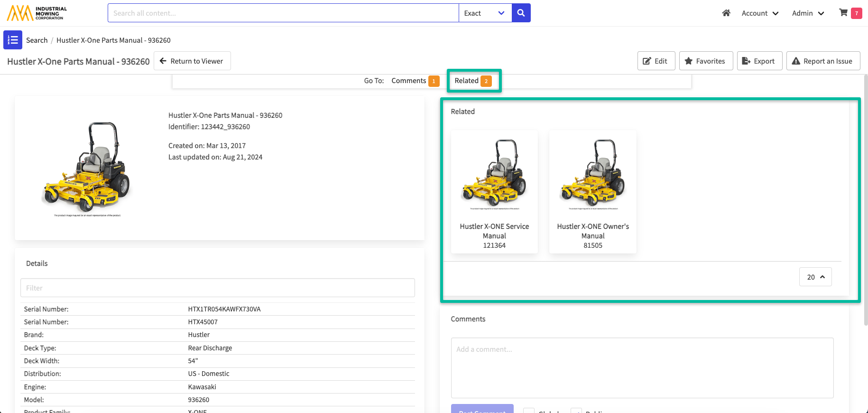Open Hustler X-ONE Service Manual thumbnail
This screenshot has width=868, height=413.
point(494,192)
